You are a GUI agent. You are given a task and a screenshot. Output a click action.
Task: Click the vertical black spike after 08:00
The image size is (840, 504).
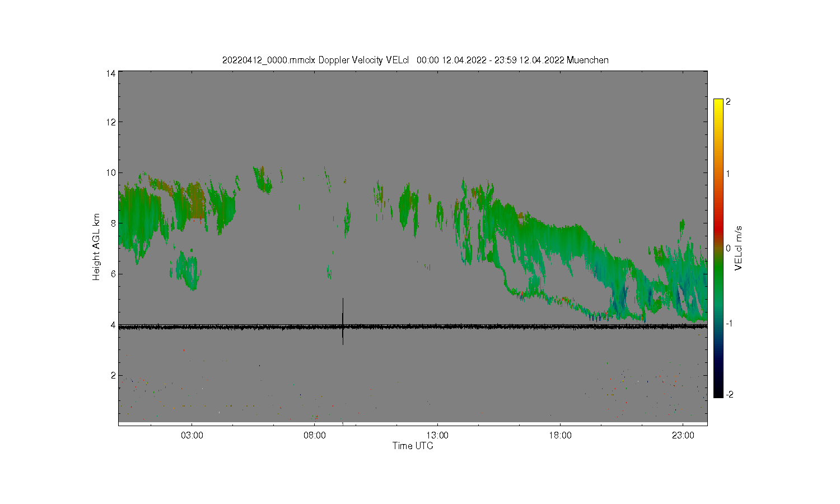pyautogui.click(x=343, y=321)
